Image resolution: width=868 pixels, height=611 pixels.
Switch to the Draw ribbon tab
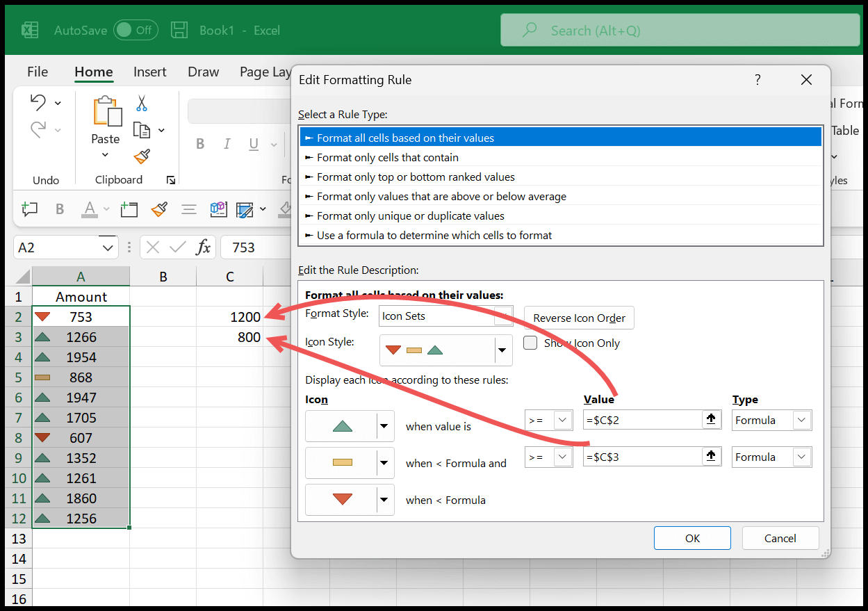(203, 72)
